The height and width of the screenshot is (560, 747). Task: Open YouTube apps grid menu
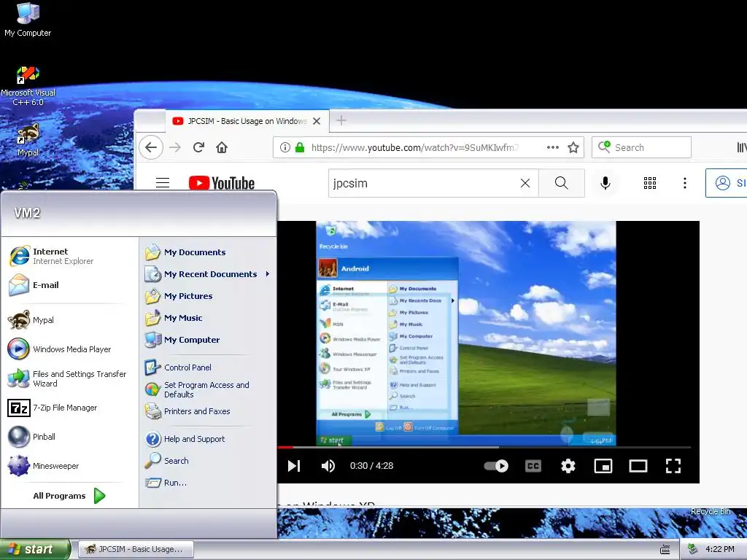click(x=650, y=183)
